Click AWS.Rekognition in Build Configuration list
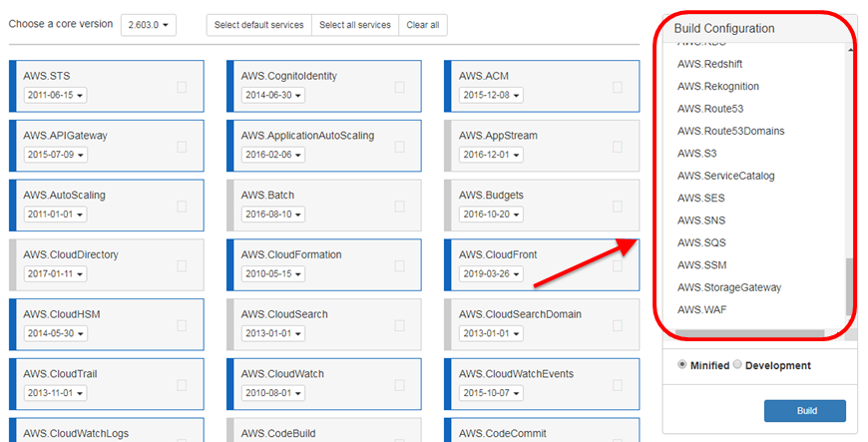 [x=718, y=87]
